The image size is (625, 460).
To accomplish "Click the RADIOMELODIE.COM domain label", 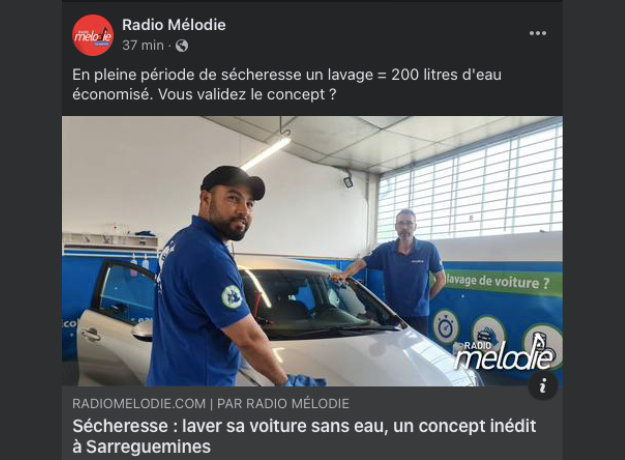I will click(139, 404).
